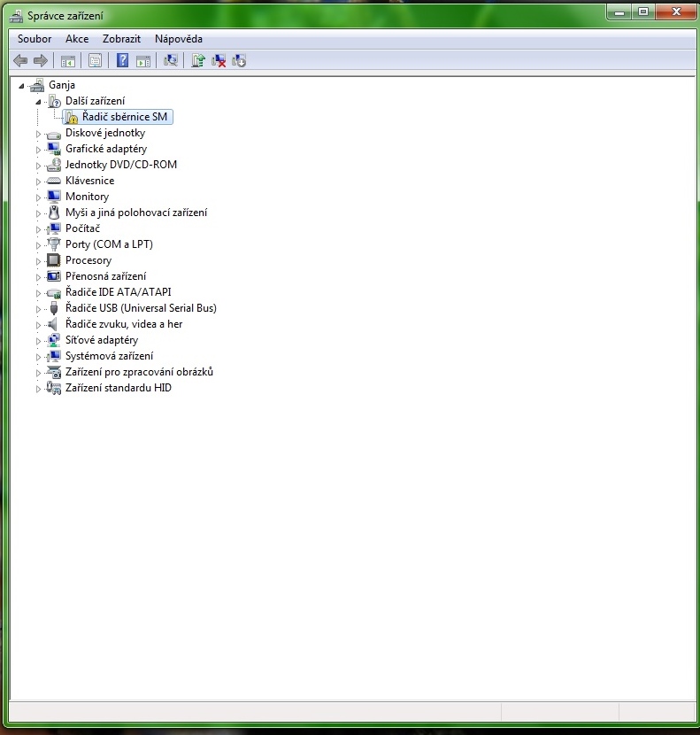Click the blue question mark Help icon

[122, 60]
